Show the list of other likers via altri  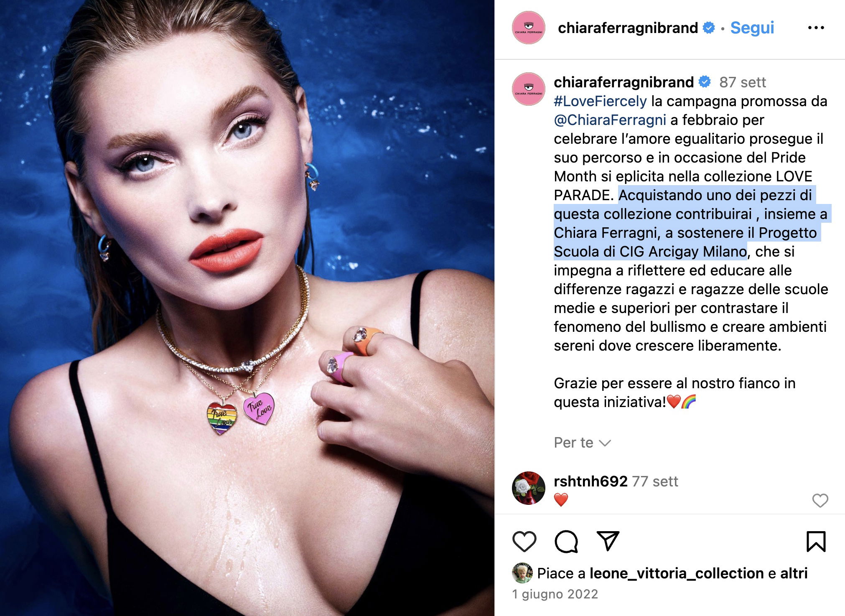pos(794,573)
